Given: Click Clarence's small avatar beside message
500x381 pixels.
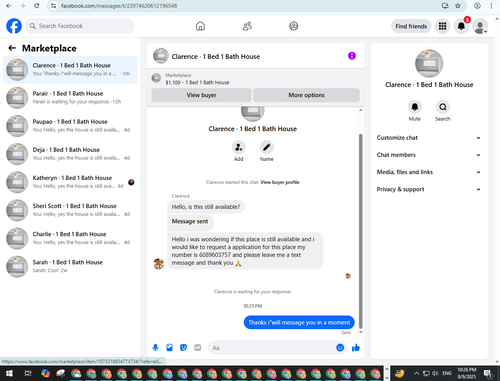Looking at the screenshot, I should (159, 264).
